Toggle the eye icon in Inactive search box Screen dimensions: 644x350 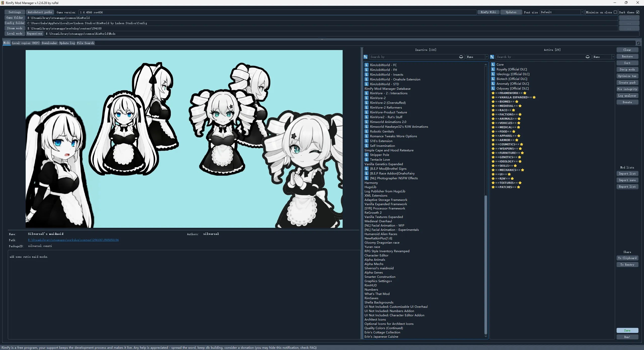click(461, 57)
